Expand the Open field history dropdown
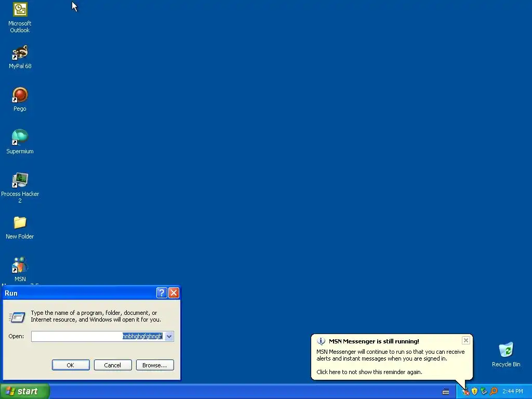This screenshot has width=532, height=399. point(169,336)
